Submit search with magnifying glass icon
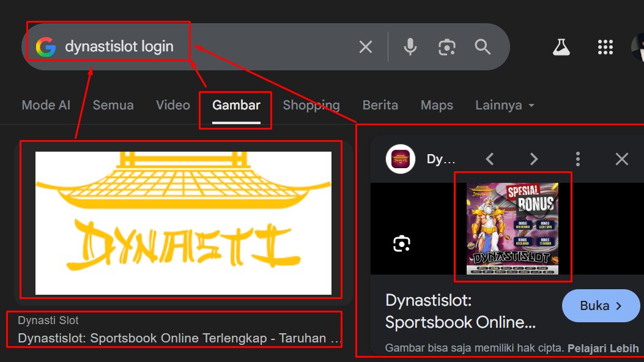The width and height of the screenshot is (644, 362). point(483,47)
